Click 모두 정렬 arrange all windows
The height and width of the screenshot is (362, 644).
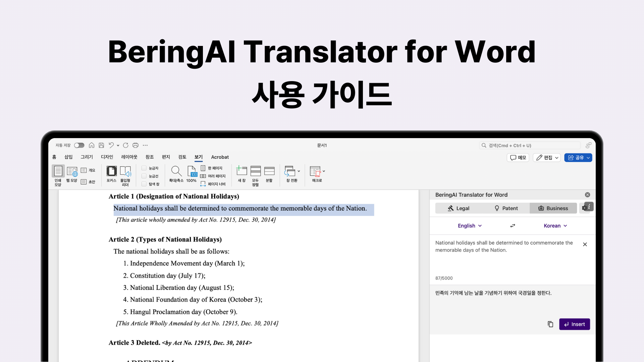(256, 176)
